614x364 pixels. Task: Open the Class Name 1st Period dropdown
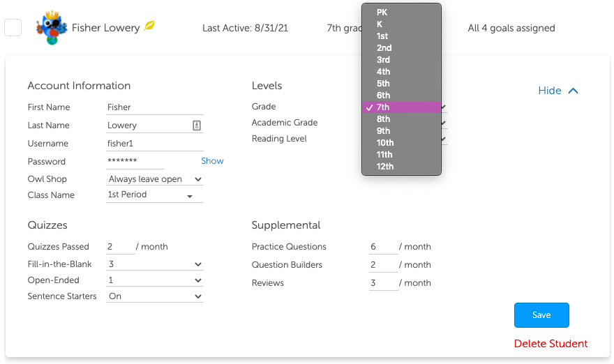click(x=155, y=195)
